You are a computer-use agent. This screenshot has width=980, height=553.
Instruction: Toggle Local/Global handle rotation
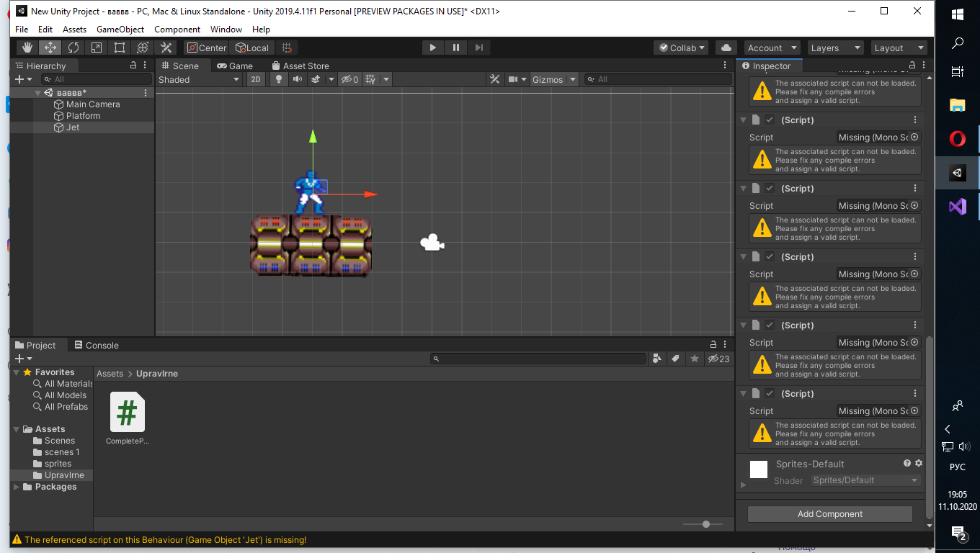click(x=253, y=48)
